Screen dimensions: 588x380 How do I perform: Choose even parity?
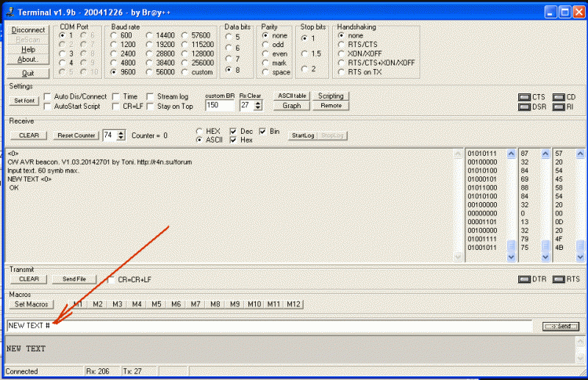265,53
